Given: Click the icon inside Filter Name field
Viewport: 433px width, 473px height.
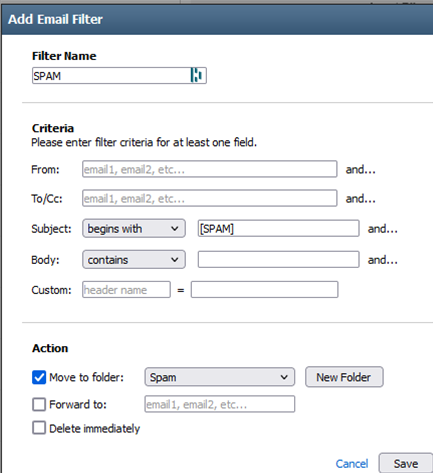Looking at the screenshot, I should [x=196, y=75].
